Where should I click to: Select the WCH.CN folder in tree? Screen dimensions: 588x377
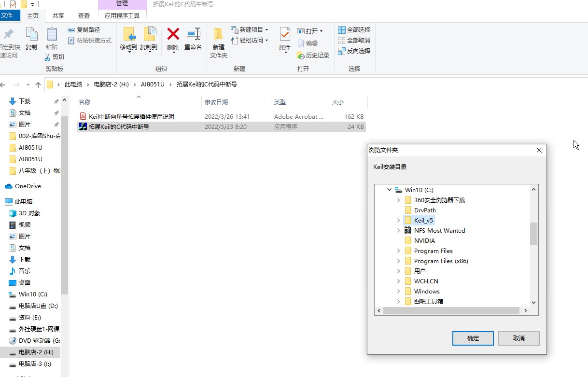point(421,281)
